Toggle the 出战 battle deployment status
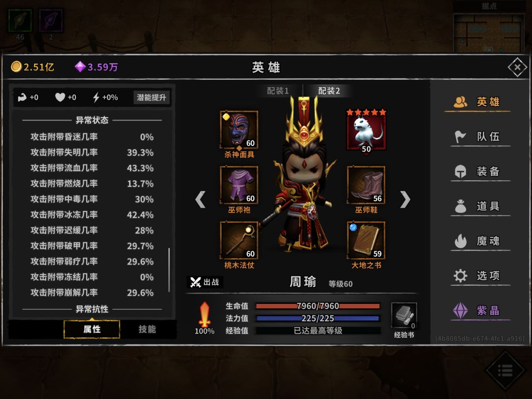 coord(205,282)
